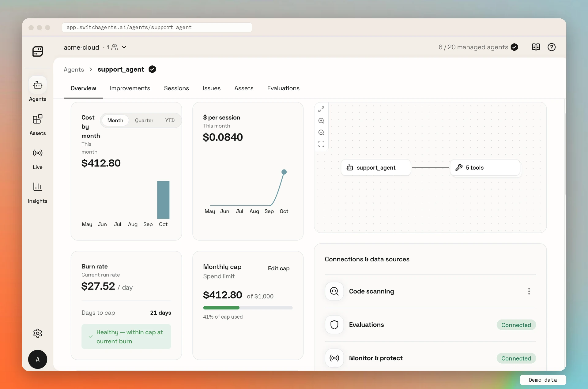Click the Edit cap button

279,268
